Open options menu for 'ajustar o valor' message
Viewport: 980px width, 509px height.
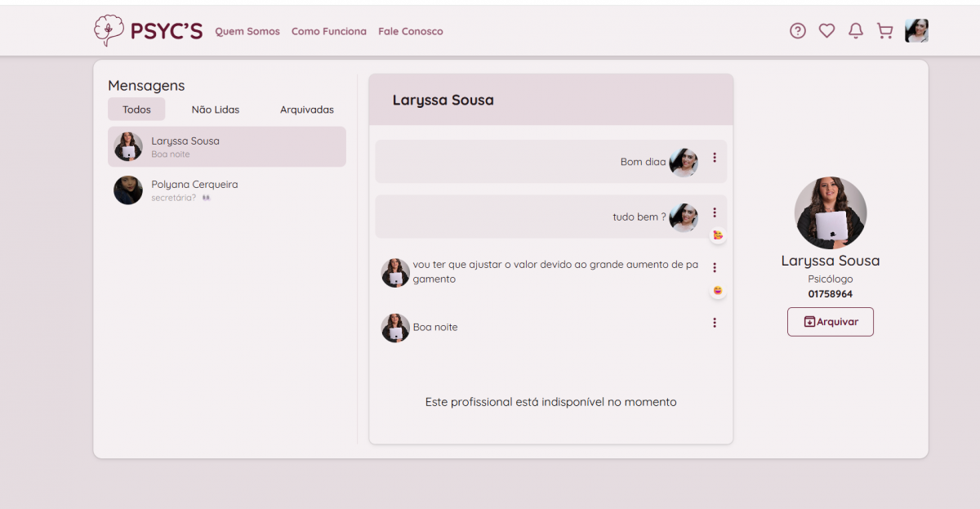(715, 267)
